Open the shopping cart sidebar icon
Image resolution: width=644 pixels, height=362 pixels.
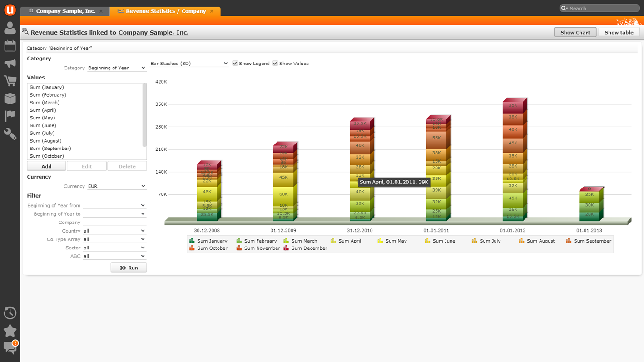[10, 81]
